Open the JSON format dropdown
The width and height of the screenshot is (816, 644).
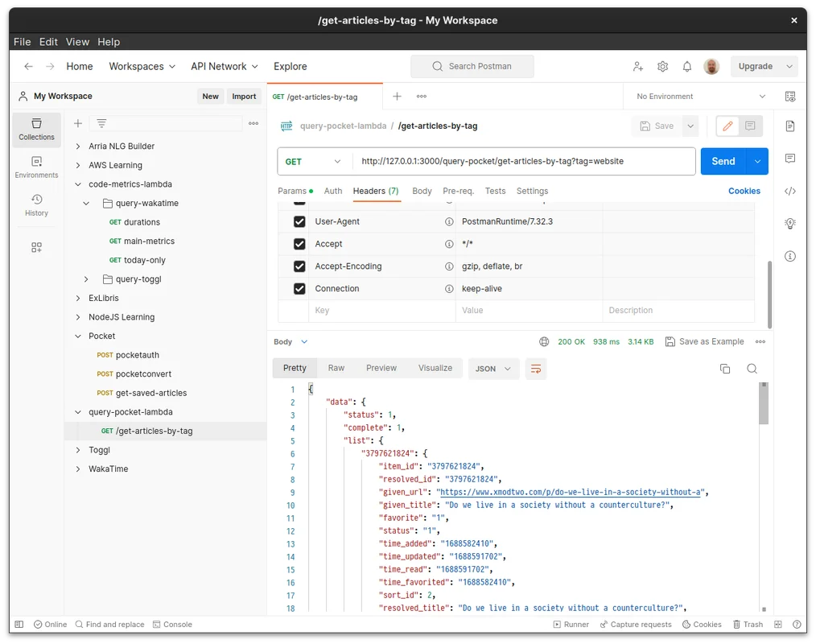click(492, 369)
